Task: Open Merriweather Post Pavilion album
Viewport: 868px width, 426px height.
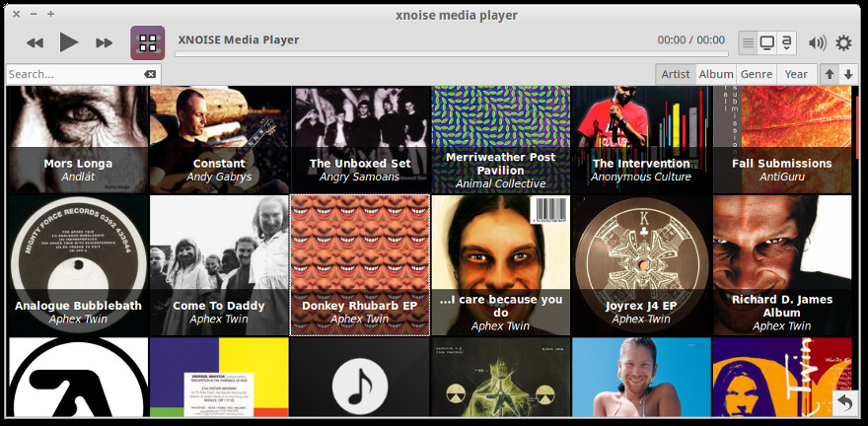Action: pyautogui.click(x=501, y=139)
